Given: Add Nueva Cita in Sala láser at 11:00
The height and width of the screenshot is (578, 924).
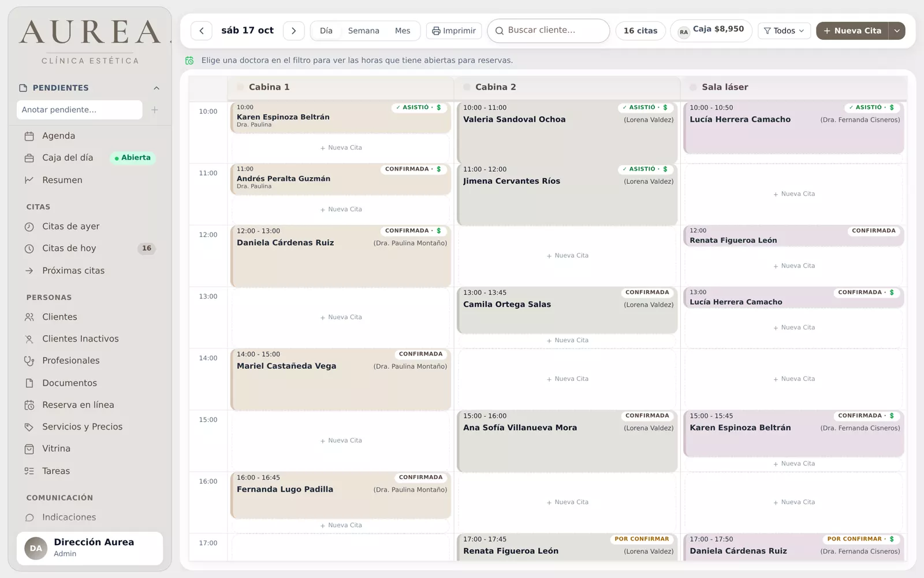Looking at the screenshot, I should click(793, 194).
